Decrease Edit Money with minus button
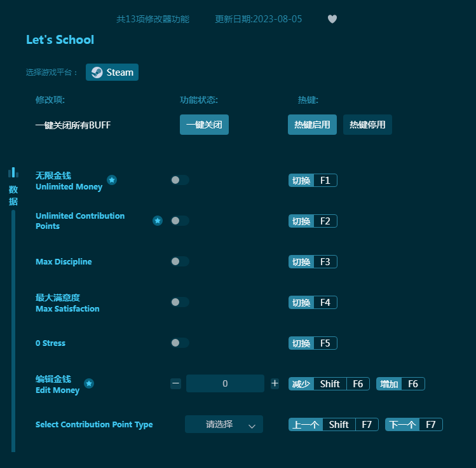 tap(176, 383)
